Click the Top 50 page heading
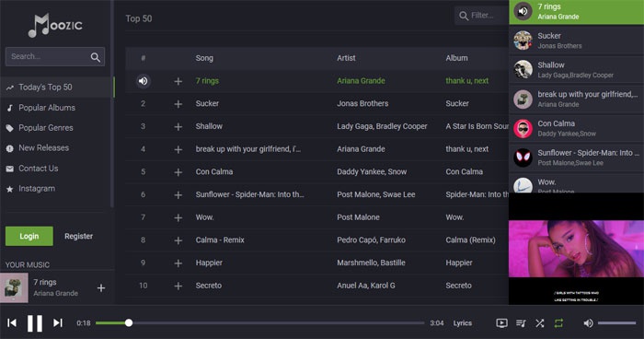The width and height of the screenshot is (644, 339). pyautogui.click(x=139, y=19)
